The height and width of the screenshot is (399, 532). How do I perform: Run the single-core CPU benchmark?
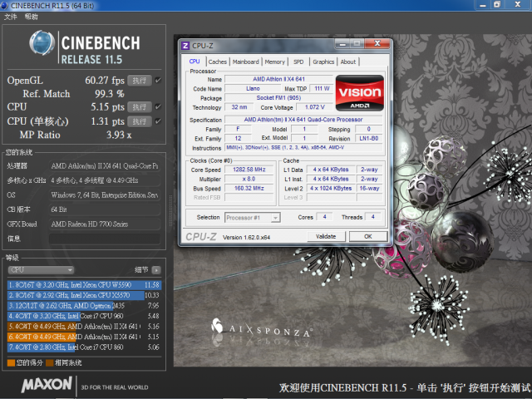click(x=140, y=121)
